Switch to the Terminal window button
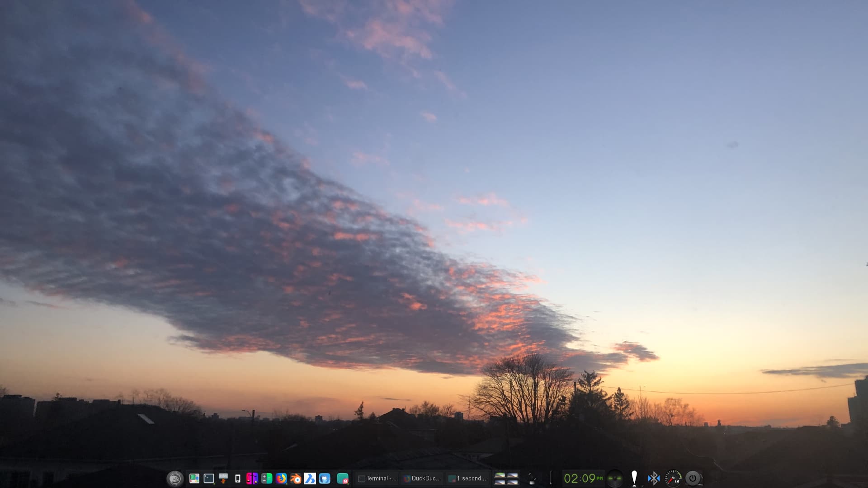868x488 pixels. 377,479
